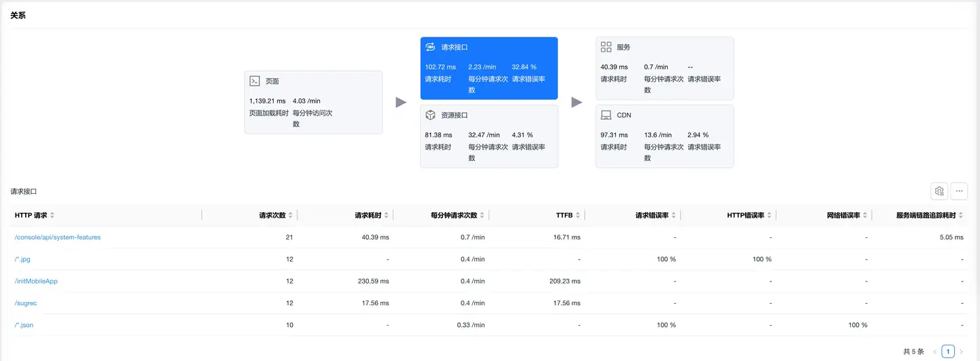
Task: Go to previous page arrow
Action: (x=934, y=351)
